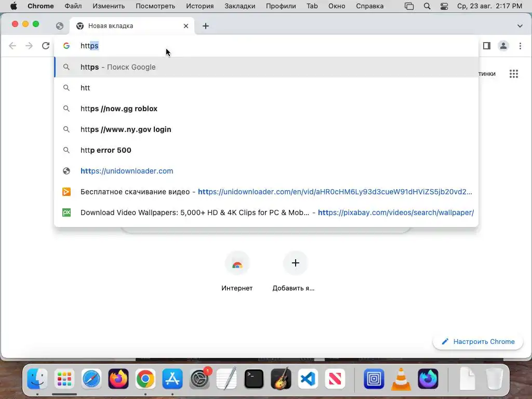Open https://unidownloader.com suggestion

[267, 171]
